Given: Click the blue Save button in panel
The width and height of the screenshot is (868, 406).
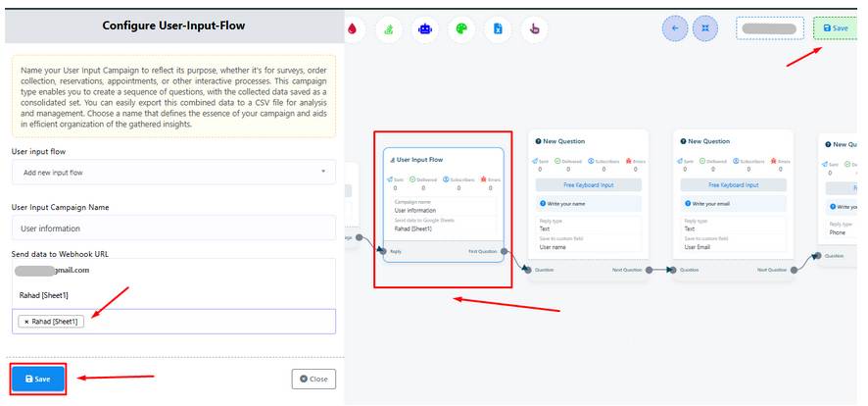Looking at the screenshot, I should coord(37,379).
